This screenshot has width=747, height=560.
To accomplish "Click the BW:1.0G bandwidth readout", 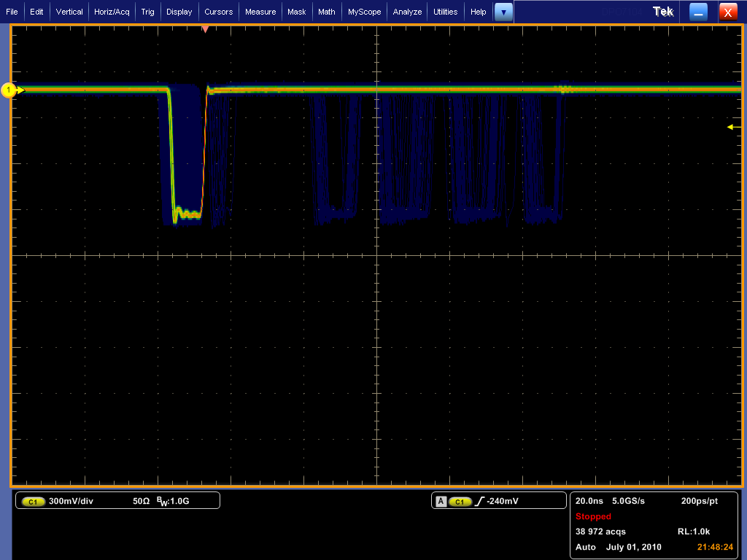I will click(x=173, y=501).
